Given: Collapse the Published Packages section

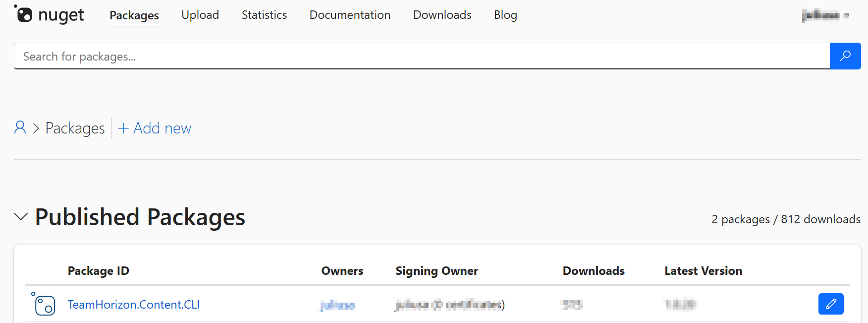Looking at the screenshot, I should [21, 217].
